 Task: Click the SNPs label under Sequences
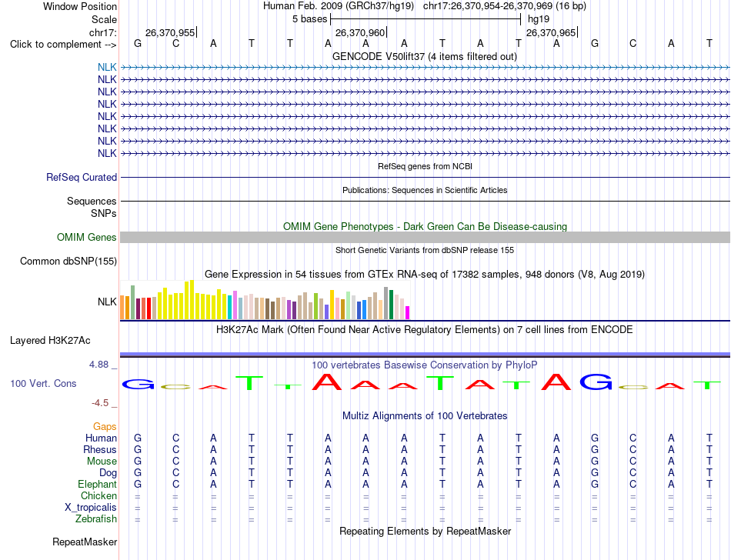pyautogui.click(x=104, y=213)
